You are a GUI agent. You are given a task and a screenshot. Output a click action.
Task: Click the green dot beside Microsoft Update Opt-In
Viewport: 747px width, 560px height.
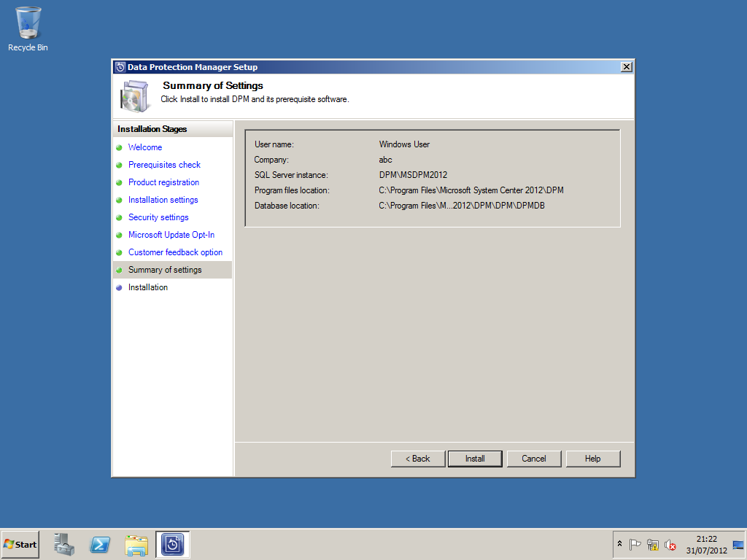pyautogui.click(x=119, y=236)
